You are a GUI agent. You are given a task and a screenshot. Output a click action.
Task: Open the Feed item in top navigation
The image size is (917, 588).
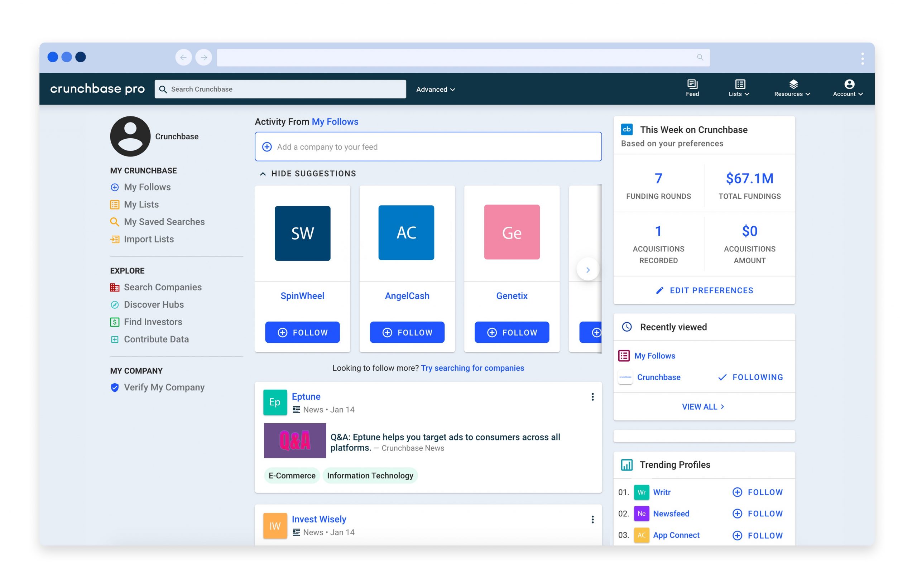[692, 88]
